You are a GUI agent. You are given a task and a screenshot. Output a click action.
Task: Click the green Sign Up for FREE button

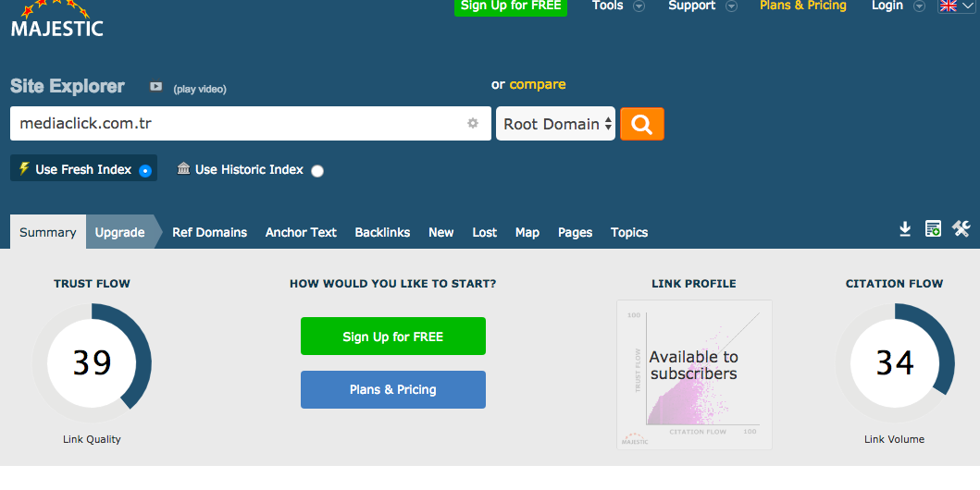click(x=392, y=337)
